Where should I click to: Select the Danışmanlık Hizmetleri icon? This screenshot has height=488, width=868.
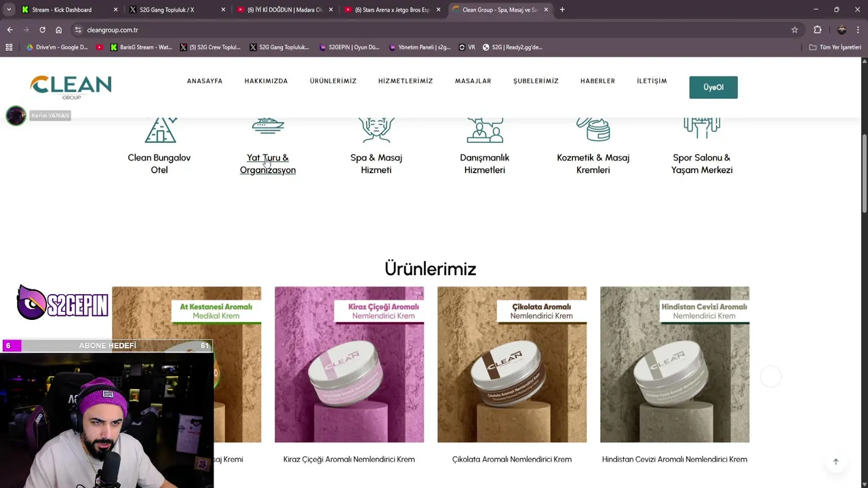(x=485, y=130)
